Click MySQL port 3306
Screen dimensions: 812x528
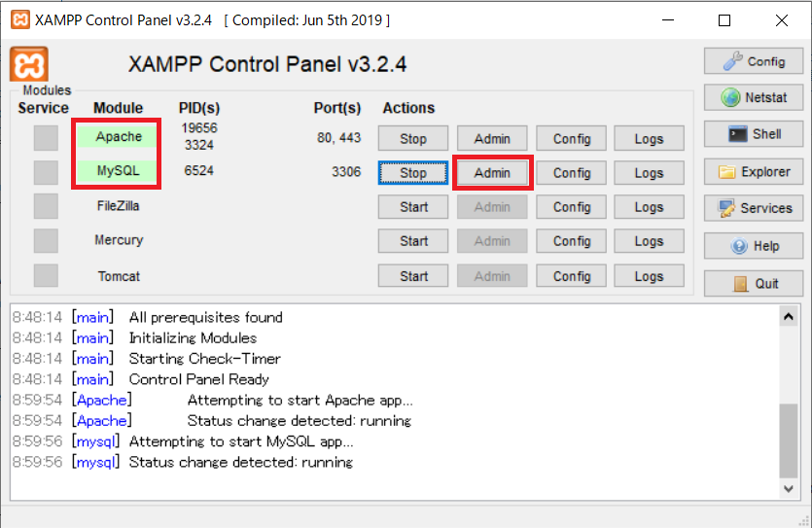pos(346,172)
